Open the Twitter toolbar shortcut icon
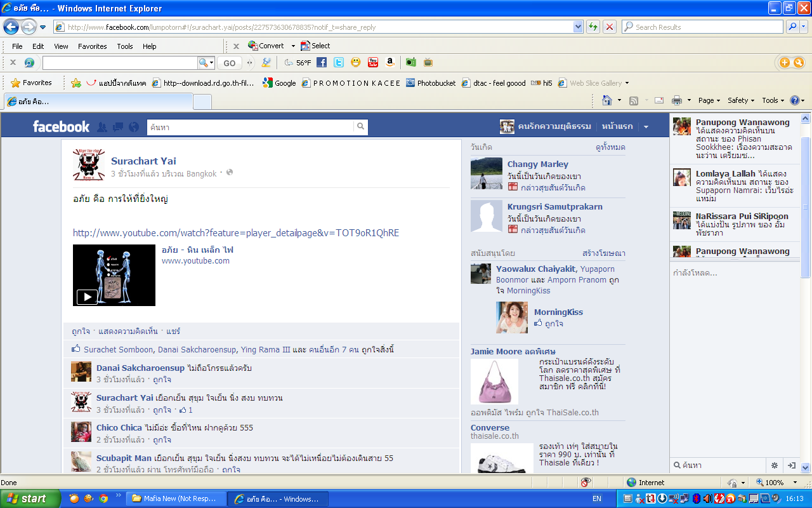This screenshot has height=508, width=812. 339,62
